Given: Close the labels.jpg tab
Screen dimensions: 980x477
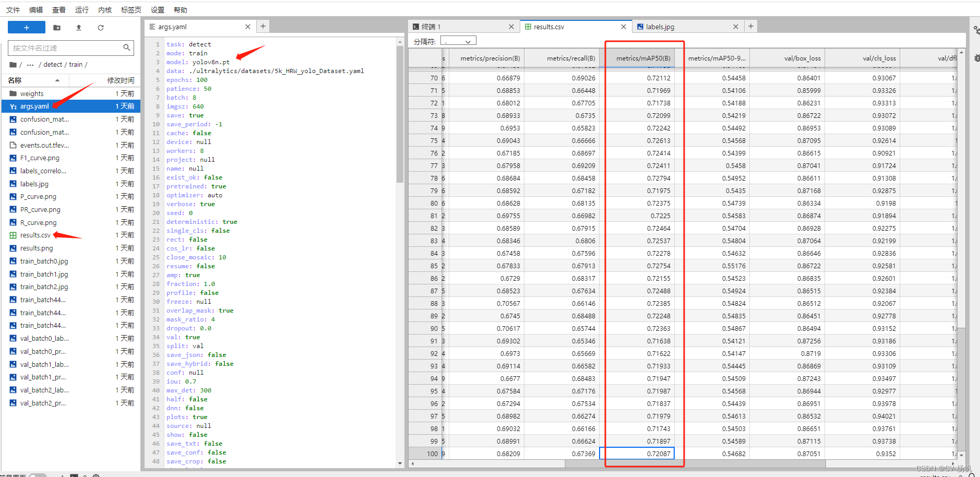Looking at the screenshot, I should (736, 27).
